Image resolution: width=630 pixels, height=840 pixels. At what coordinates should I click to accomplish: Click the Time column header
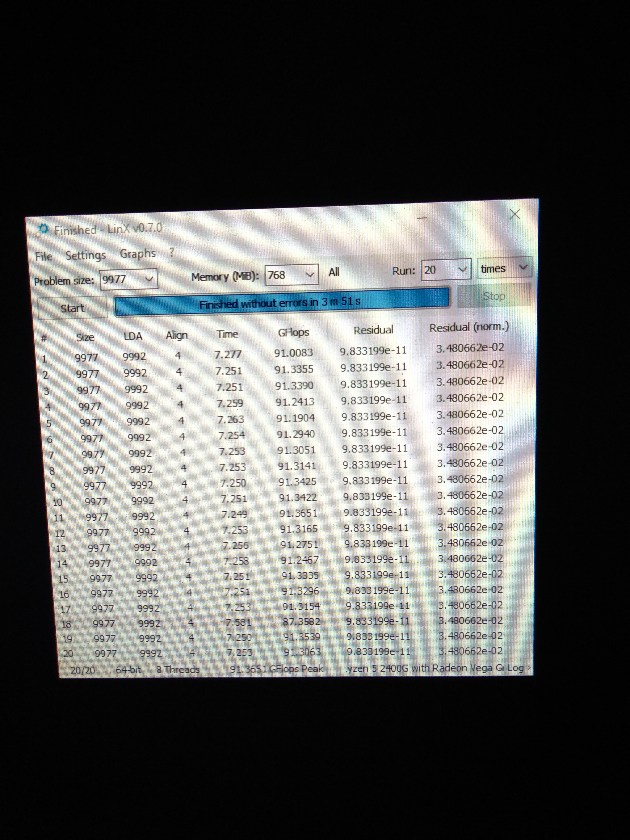pos(227,334)
